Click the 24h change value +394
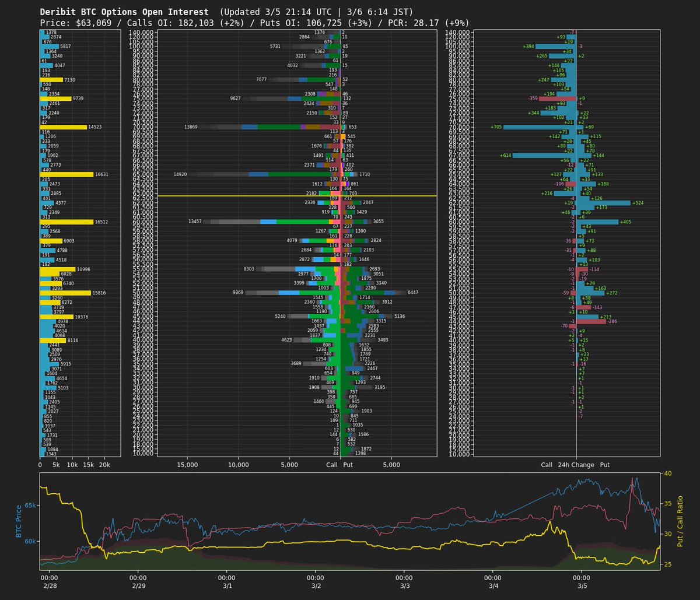The width and height of the screenshot is (700, 600). pyautogui.click(x=528, y=46)
